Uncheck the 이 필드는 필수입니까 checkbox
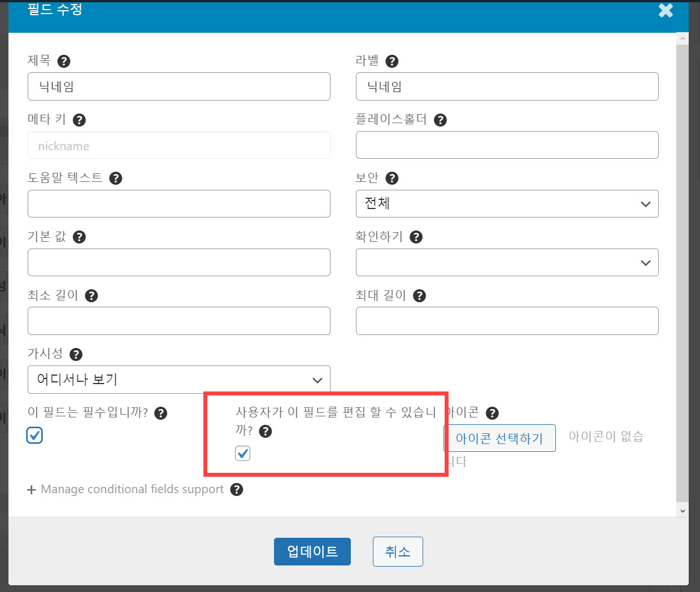Viewport: 700px width, 592px height. (34, 435)
